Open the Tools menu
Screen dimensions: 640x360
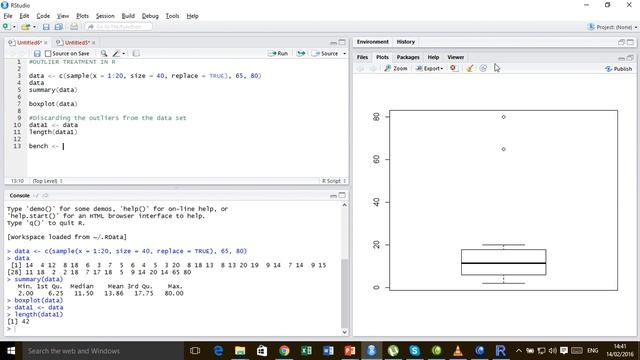point(172,16)
